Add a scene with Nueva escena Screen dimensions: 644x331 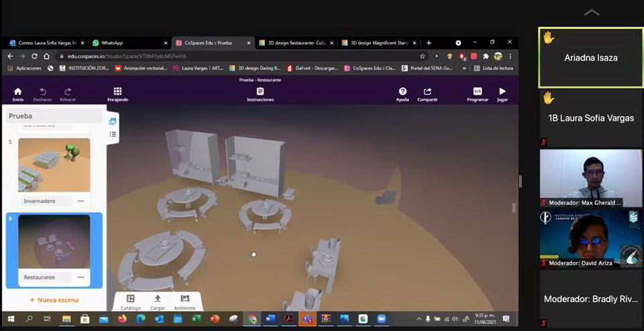pyautogui.click(x=54, y=300)
